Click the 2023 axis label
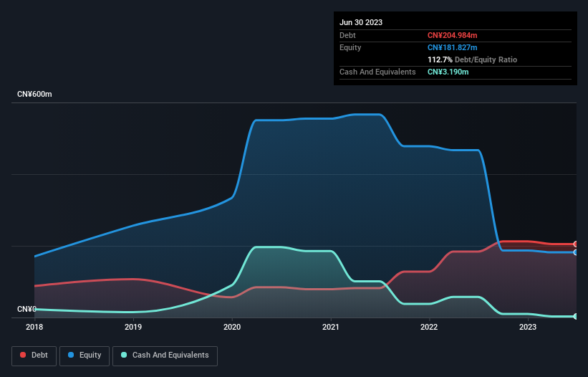This screenshot has height=377, width=588. point(528,327)
